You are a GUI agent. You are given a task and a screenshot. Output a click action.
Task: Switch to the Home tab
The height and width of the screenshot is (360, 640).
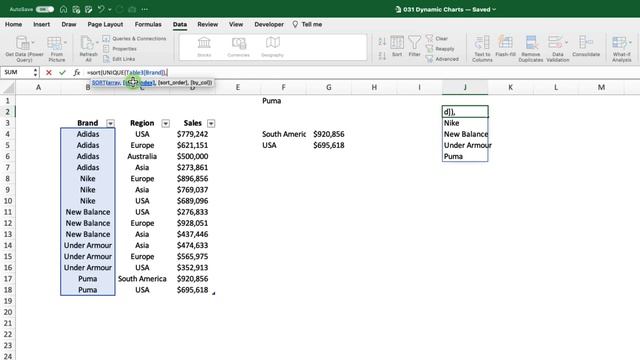point(13,24)
